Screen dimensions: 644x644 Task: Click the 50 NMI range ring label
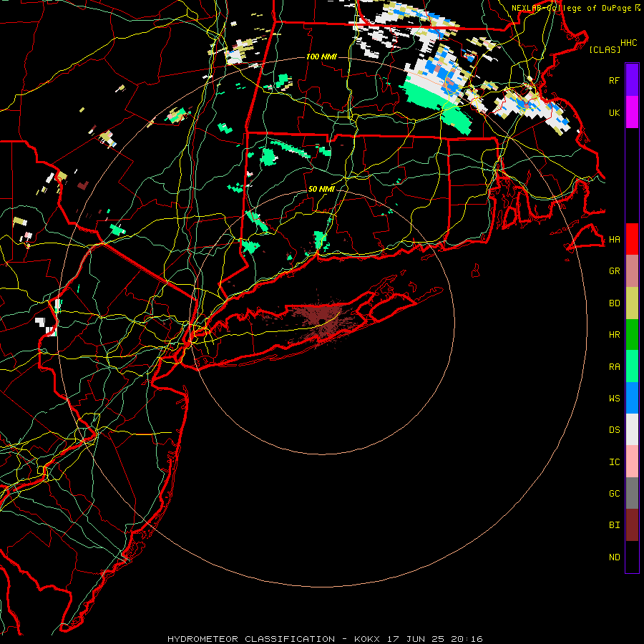tap(321, 189)
